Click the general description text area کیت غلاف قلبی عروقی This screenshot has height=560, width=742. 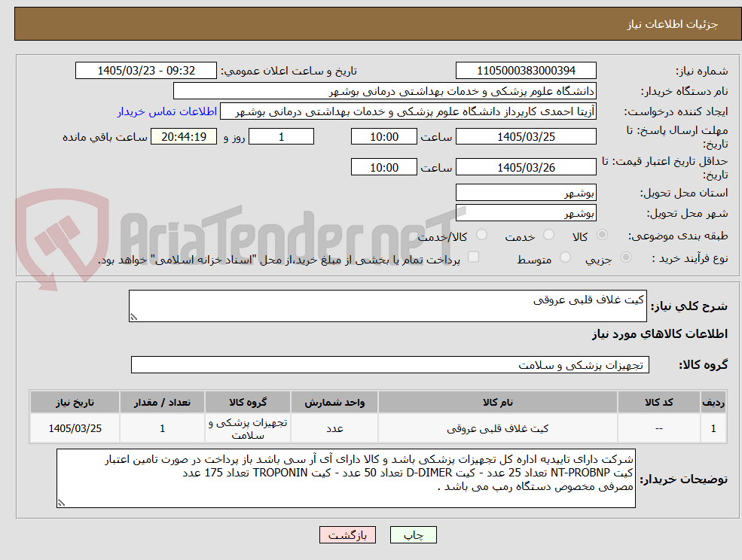tap(387, 306)
